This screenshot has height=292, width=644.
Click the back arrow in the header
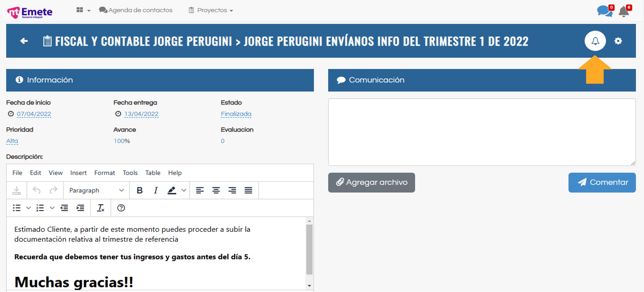pyautogui.click(x=24, y=41)
